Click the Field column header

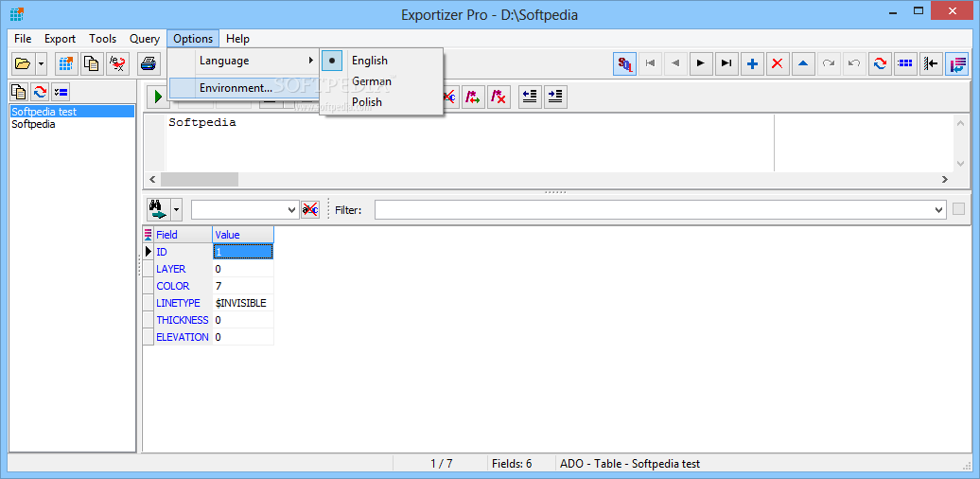184,235
